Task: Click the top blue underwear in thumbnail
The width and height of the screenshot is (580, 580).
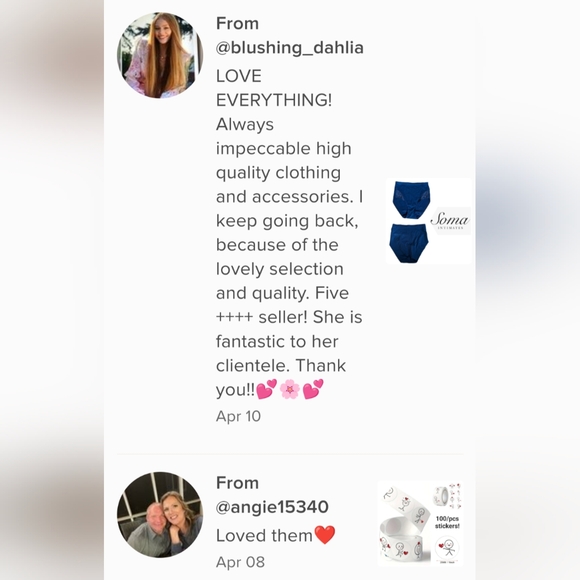Action: click(x=411, y=200)
